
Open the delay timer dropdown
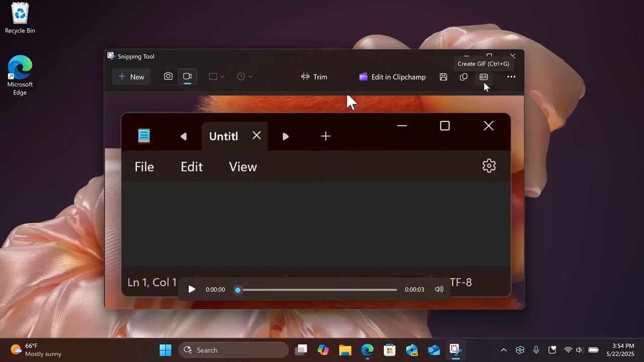245,77
